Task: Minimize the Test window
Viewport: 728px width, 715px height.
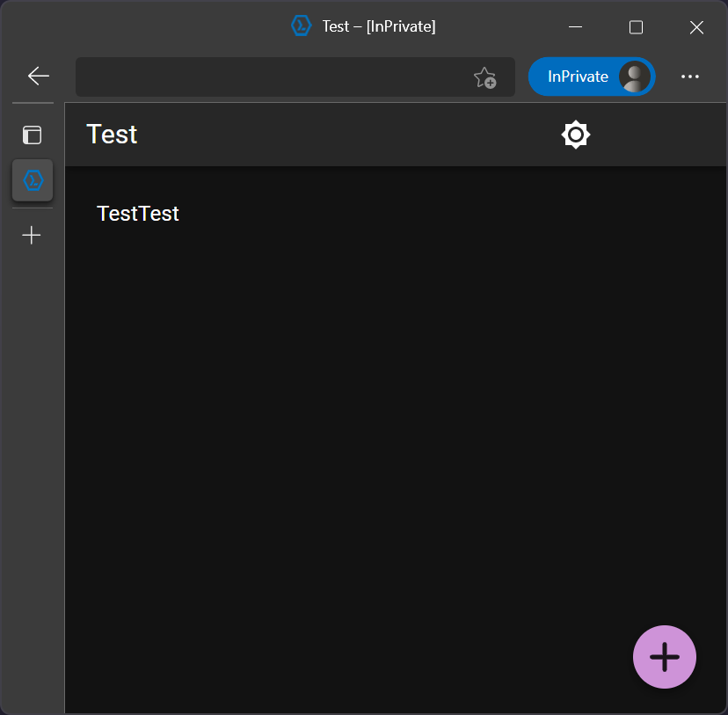Action: (575, 26)
